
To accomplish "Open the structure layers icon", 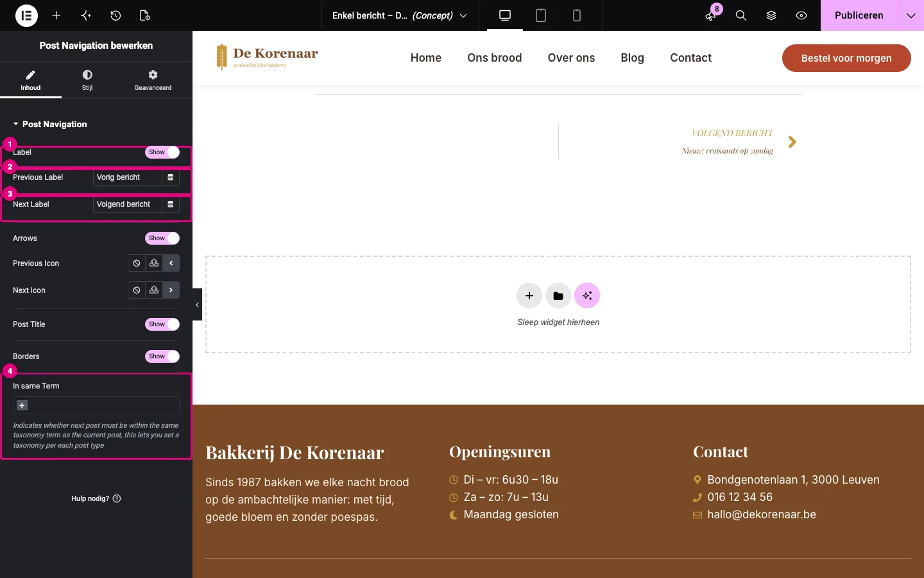I will [x=771, y=15].
